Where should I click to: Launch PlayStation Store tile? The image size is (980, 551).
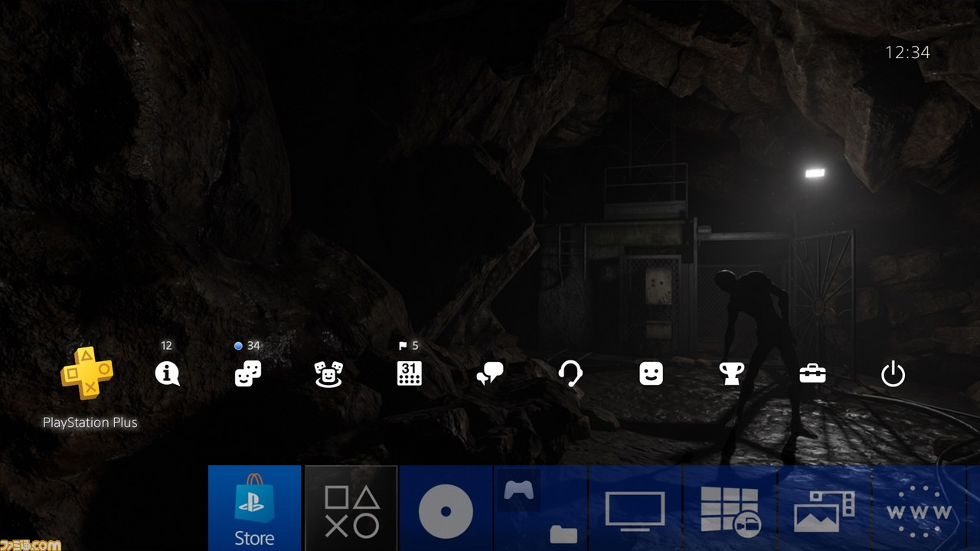click(255, 508)
